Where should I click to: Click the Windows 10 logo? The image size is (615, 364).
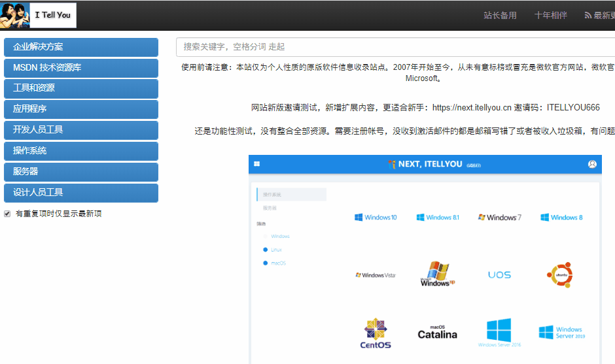pos(376,218)
